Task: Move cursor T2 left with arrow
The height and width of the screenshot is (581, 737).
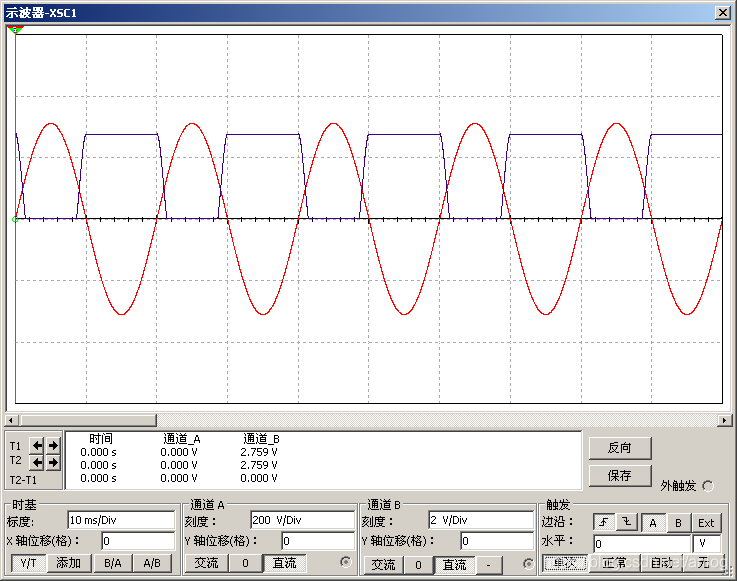Action: (37, 463)
